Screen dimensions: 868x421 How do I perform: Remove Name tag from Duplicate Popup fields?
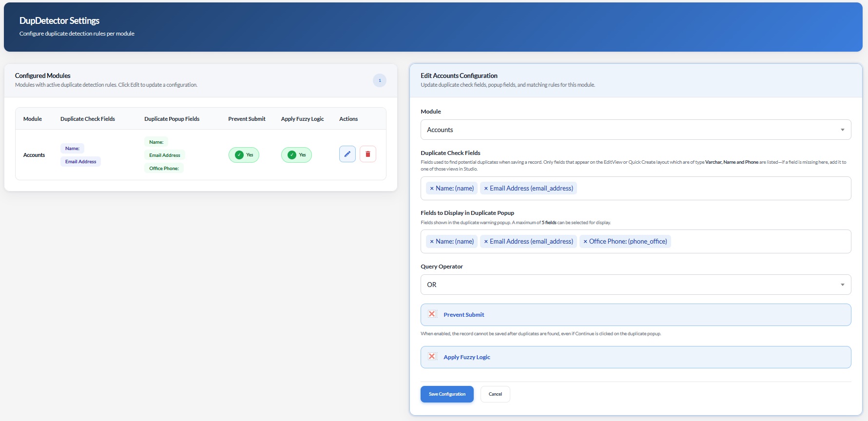pos(432,242)
